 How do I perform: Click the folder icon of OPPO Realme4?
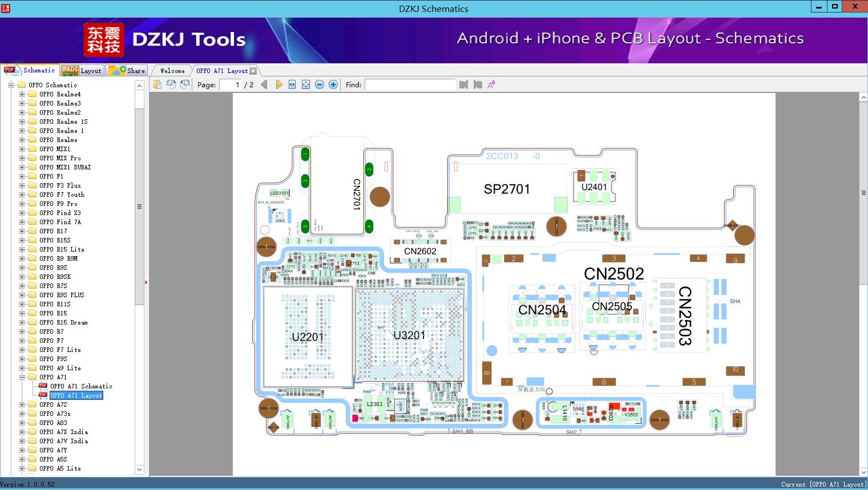click(x=33, y=94)
